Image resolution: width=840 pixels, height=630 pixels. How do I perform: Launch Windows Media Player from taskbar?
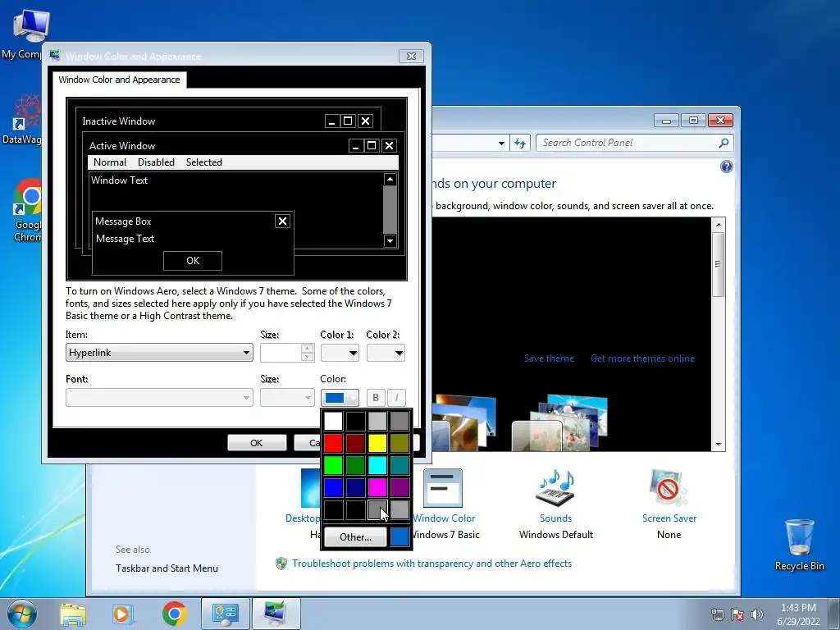[121, 614]
